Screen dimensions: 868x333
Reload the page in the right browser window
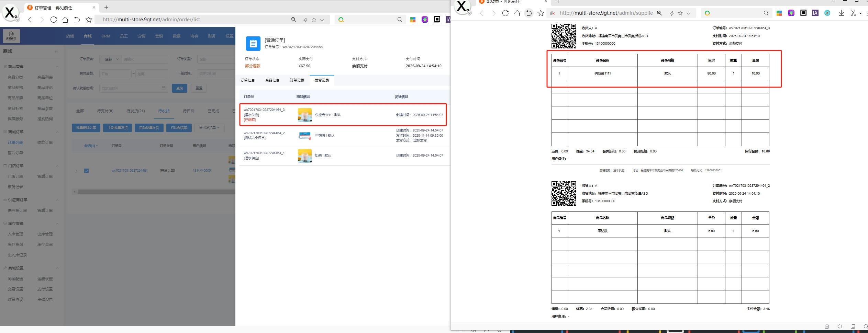(505, 13)
